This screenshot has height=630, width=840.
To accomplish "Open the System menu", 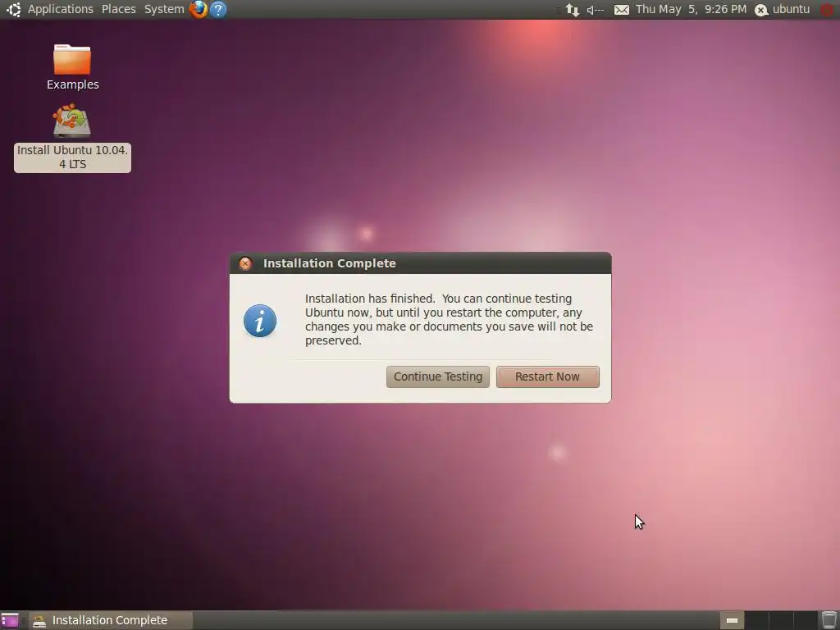I will click(164, 9).
